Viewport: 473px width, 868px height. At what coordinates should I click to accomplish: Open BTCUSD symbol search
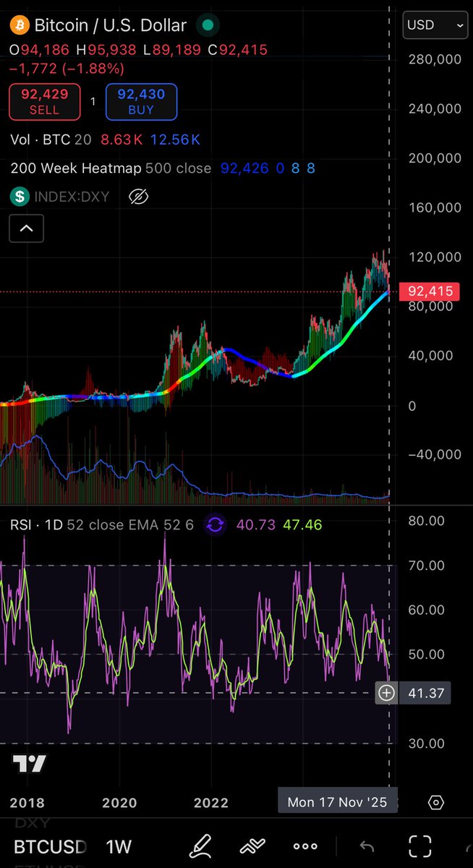[51, 846]
